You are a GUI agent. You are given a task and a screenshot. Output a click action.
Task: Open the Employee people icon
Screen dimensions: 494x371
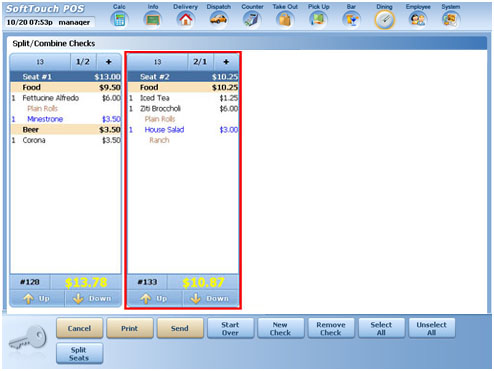tap(418, 20)
